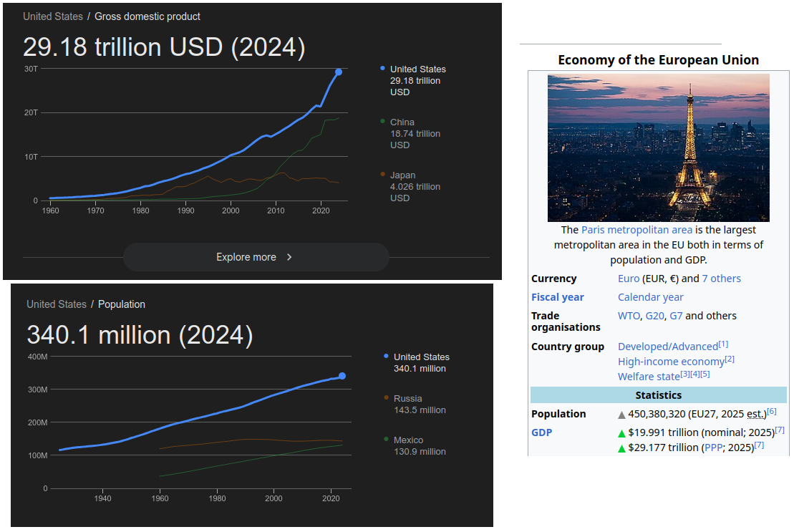The height and width of the screenshot is (532, 794).
Task: Select Japan legend entry in GDP chart
Action: (415, 187)
